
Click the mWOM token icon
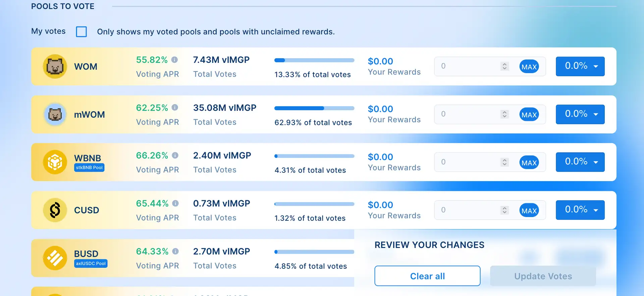click(55, 115)
